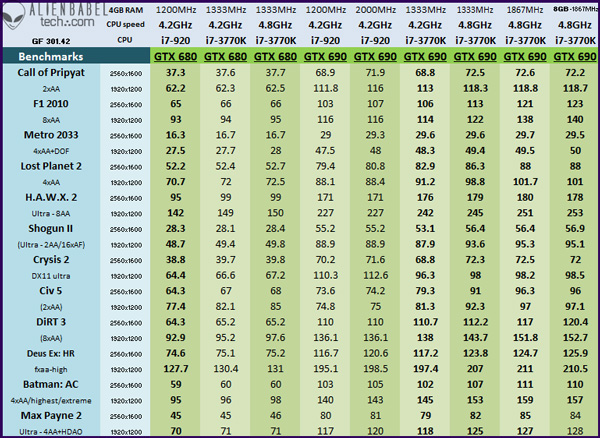Select the 2000MHz RAM speed cell
The height and width of the screenshot is (438, 600).
point(375,10)
